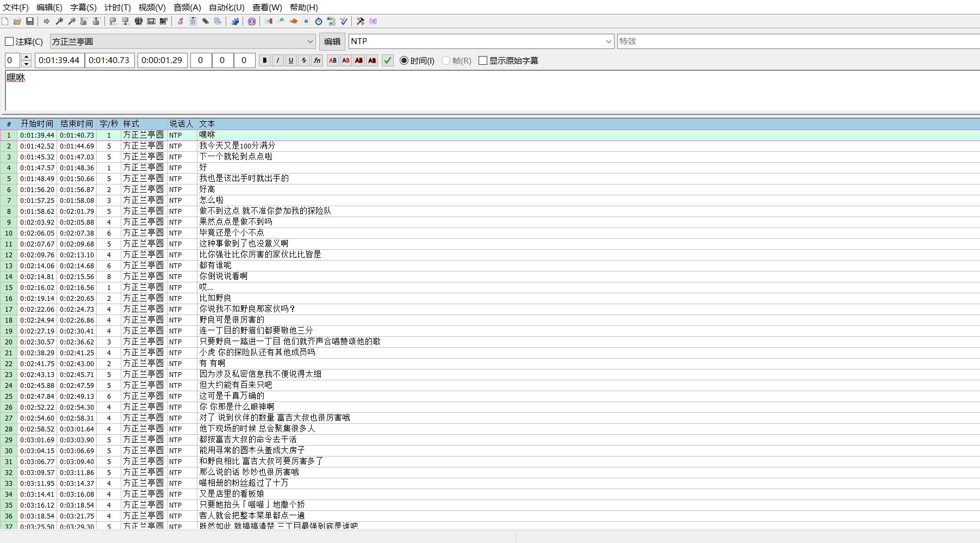Viewport: 980px width, 543px height.
Task: Open Timing Post-Processor clock icon
Action: pyautogui.click(x=319, y=21)
